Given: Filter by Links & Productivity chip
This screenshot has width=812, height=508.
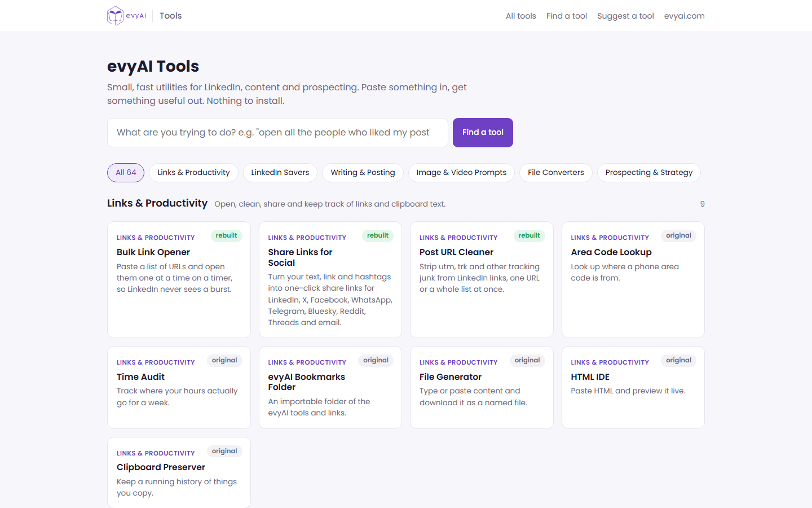Looking at the screenshot, I should [x=193, y=173].
